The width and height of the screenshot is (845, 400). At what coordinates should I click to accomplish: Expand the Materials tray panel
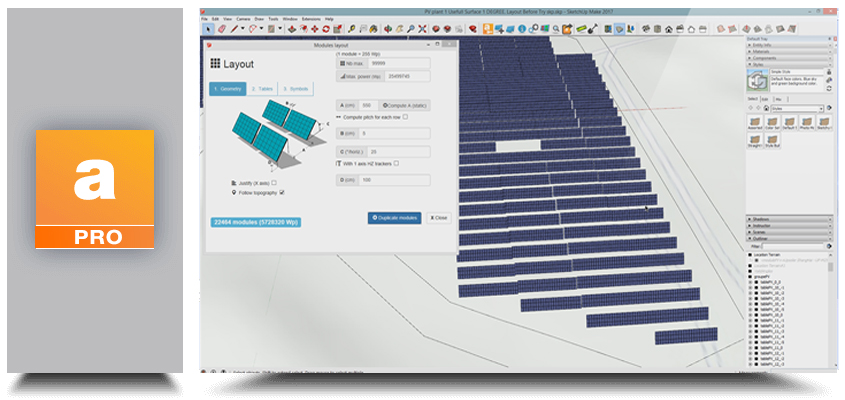[790, 52]
